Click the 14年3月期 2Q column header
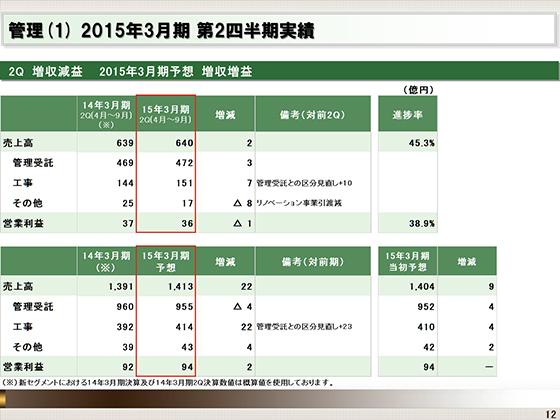 [106, 114]
